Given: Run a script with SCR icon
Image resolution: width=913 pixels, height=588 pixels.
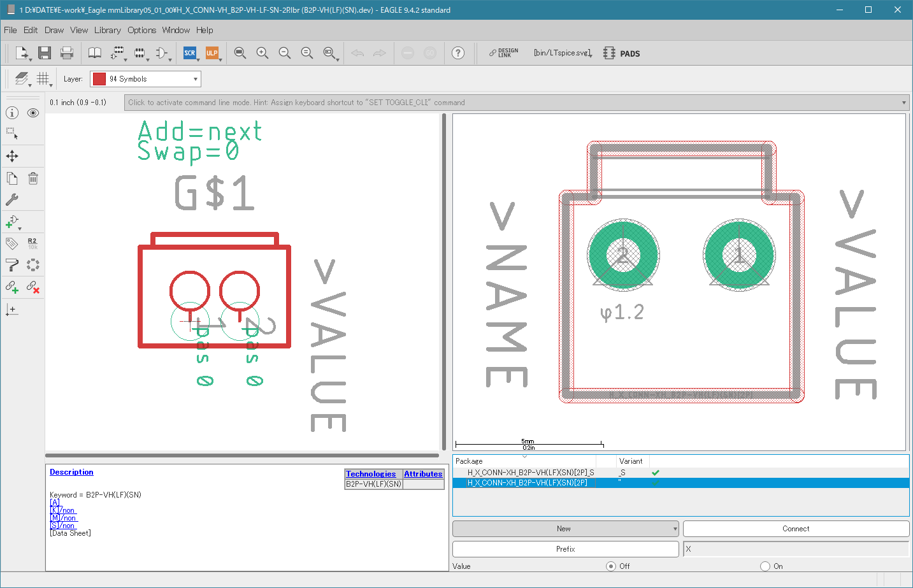Looking at the screenshot, I should coord(190,53).
